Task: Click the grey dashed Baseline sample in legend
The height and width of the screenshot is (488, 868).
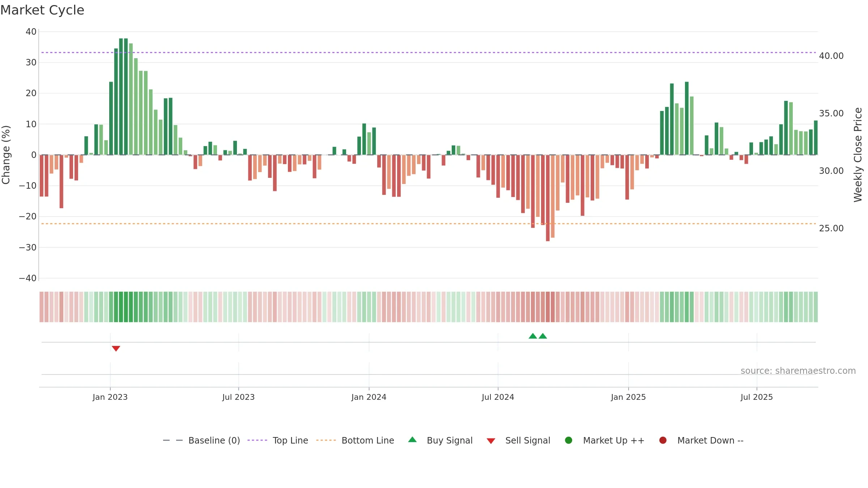Action: (173, 440)
